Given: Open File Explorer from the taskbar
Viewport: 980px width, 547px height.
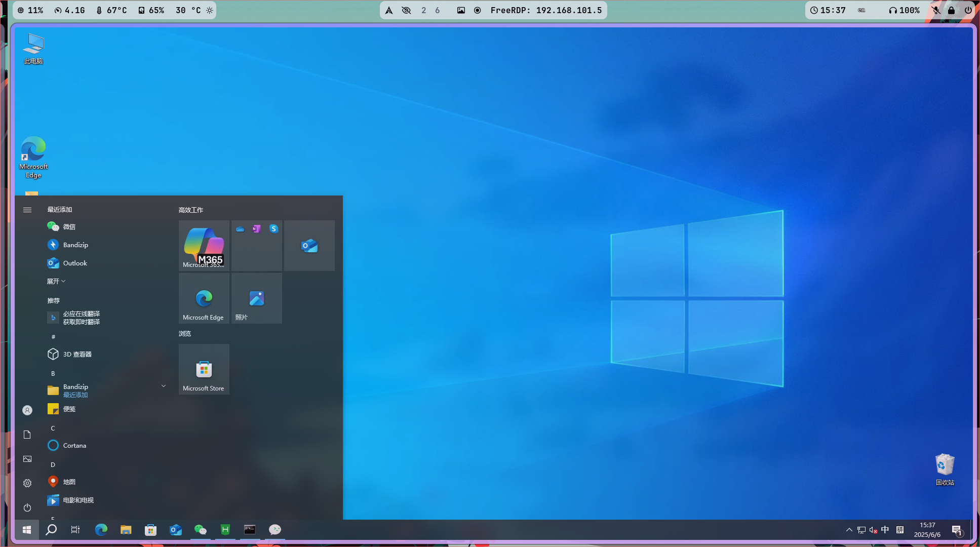Looking at the screenshot, I should point(126,530).
